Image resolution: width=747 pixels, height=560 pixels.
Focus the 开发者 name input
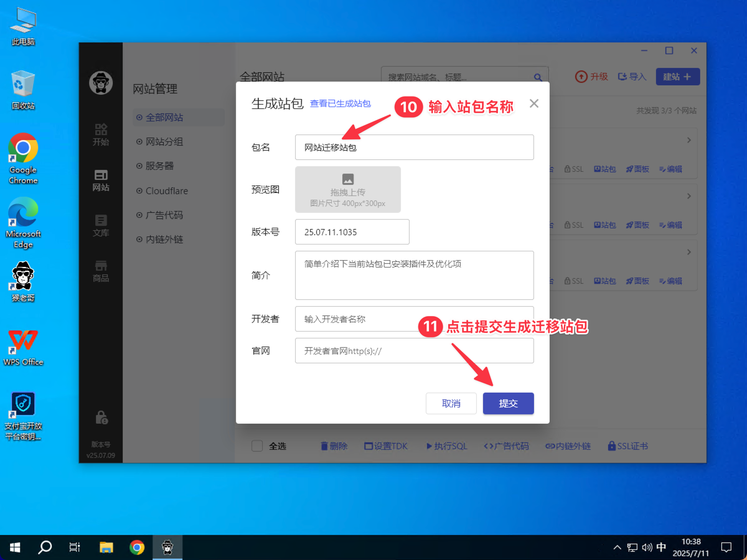(x=415, y=319)
